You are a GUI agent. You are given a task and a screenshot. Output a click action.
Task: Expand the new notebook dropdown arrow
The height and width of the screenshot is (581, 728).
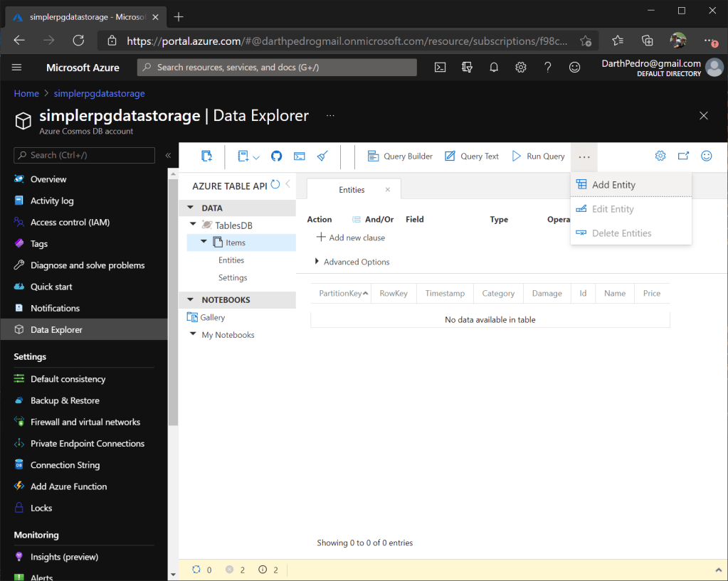[255, 156]
